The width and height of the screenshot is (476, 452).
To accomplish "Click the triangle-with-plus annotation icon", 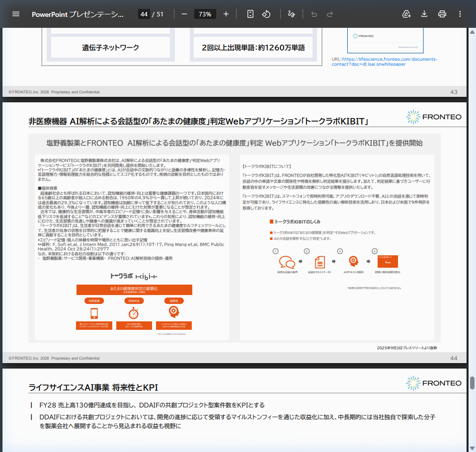I will (x=406, y=14).
